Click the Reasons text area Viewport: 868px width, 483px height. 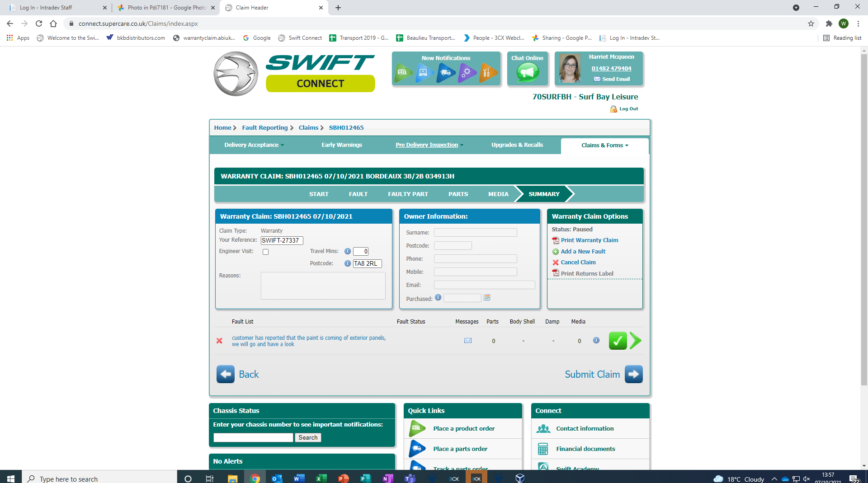coord(323,286)
